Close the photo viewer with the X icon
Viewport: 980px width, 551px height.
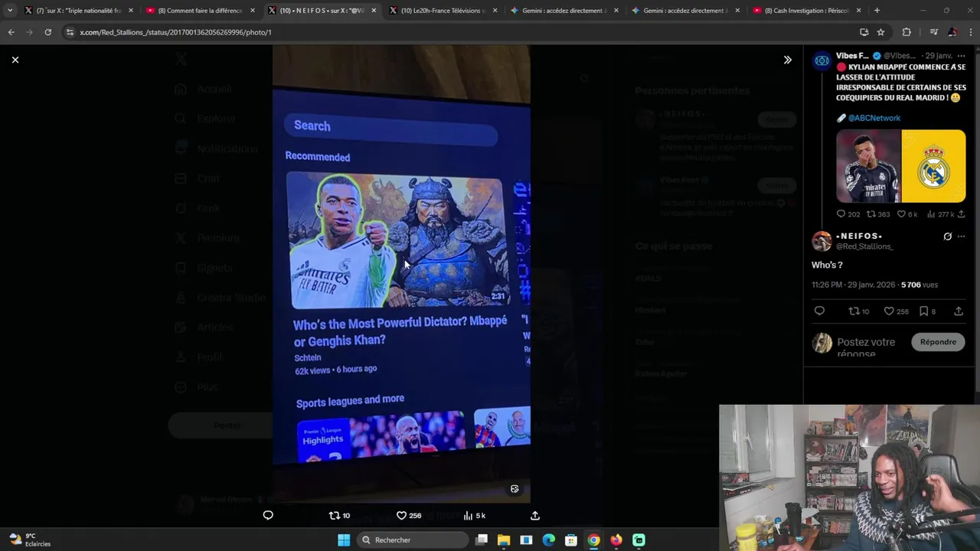pos(15,60)
